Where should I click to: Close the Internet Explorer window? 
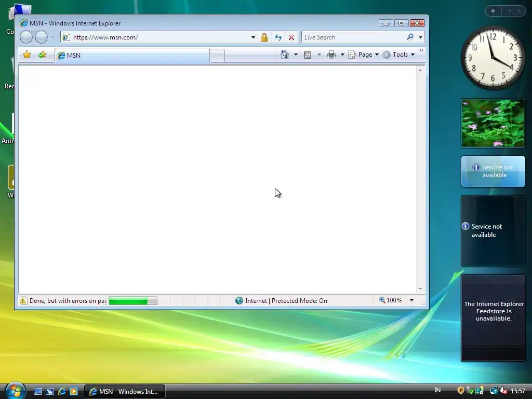(417, 23)
